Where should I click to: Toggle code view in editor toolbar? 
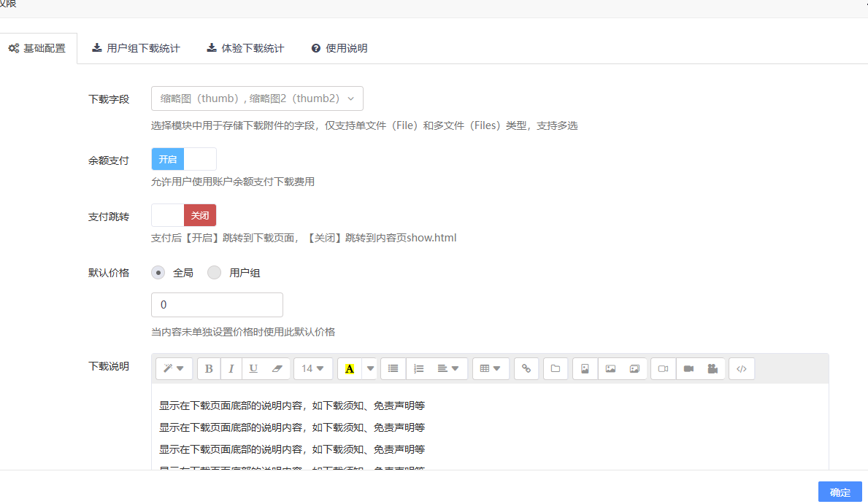pyautogui.click(x=742, y=368)
